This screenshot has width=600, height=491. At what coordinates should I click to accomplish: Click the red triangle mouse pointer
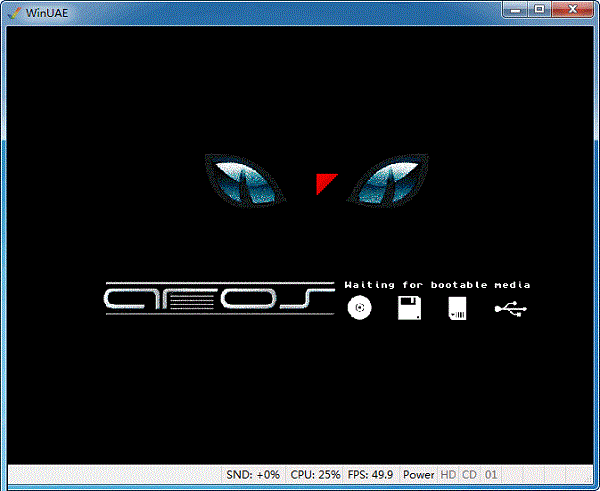[x=324, y=182]
